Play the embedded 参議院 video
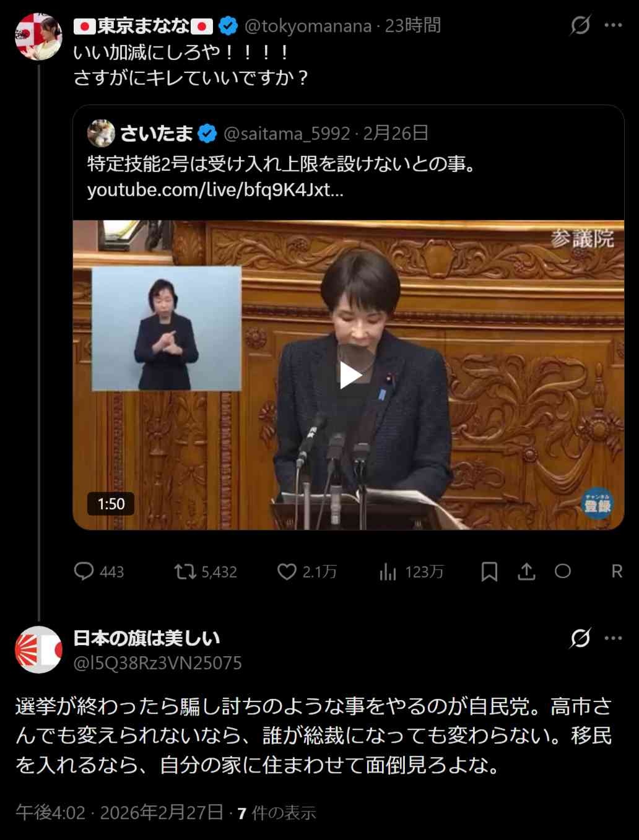The image size is (639, 840). click(349, 375)
